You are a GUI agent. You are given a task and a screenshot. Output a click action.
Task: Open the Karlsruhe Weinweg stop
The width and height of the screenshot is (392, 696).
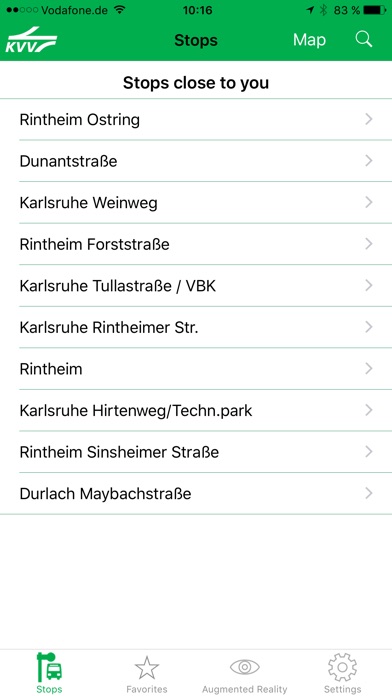[196, 203]
